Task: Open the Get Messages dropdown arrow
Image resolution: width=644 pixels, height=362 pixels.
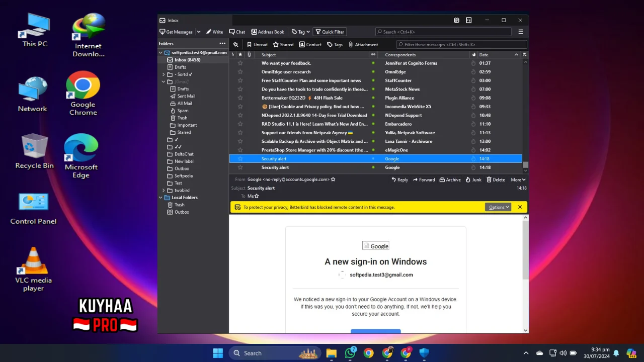Action: (x=199, y=32)
